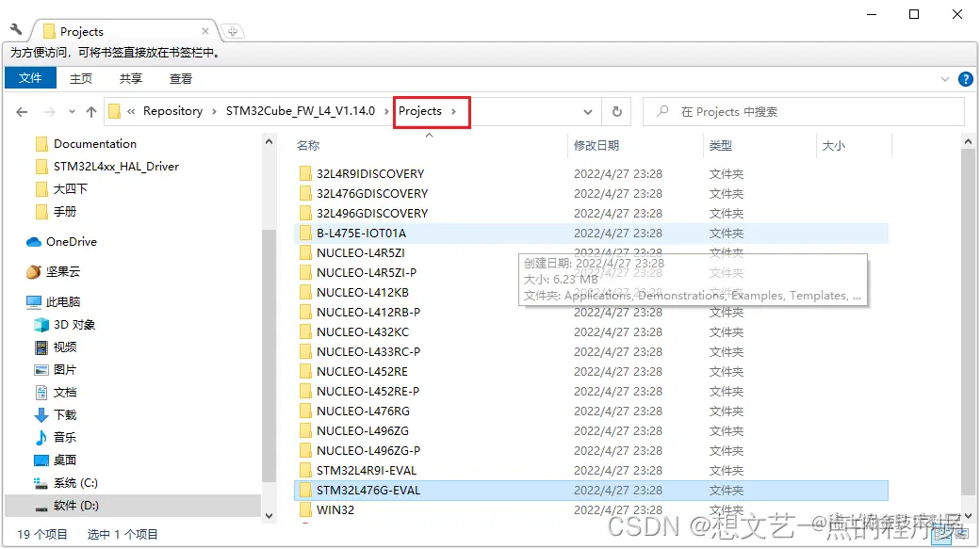The height and width of the screenshot is (549, 980).
Task: Sort by 修改日期 column header
Action: coord(596,146)
